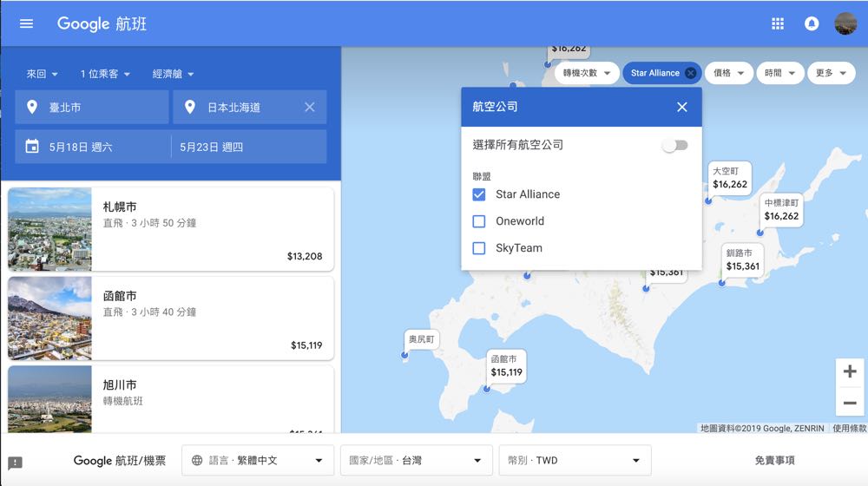Edit the 臺北市 origin field
The image size is (868, 486).
click(92, 107)
